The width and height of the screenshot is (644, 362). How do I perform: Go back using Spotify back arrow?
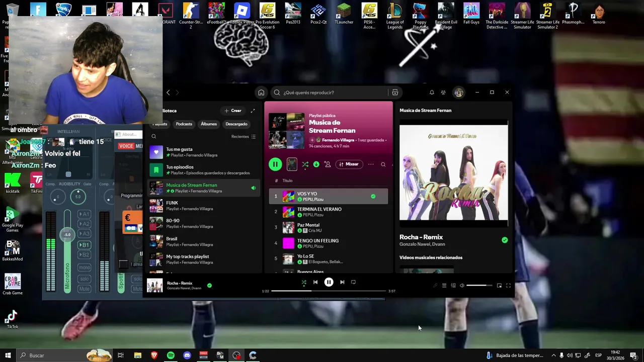[x=168, y=93]
